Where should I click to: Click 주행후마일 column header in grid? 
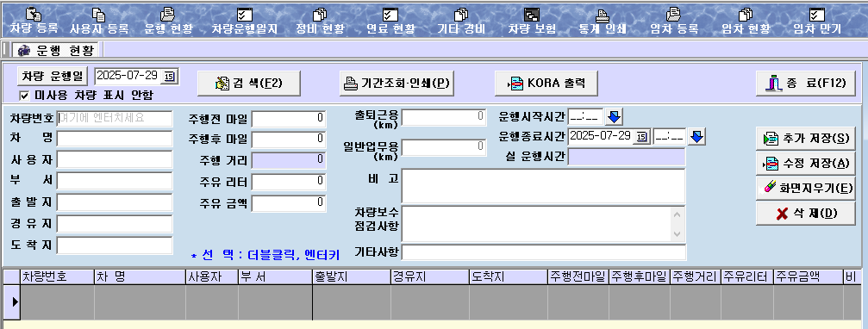[x=639, y=277]
